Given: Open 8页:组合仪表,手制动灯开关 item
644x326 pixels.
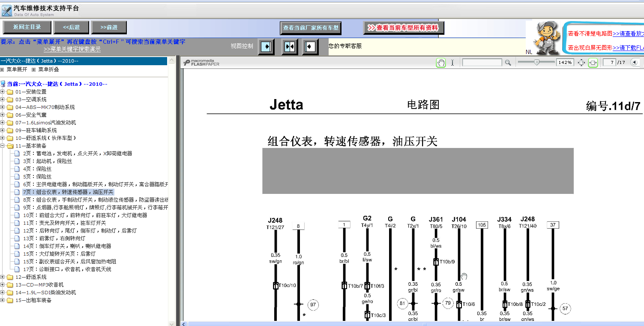Looking at the screenshot, I should 95,200.
